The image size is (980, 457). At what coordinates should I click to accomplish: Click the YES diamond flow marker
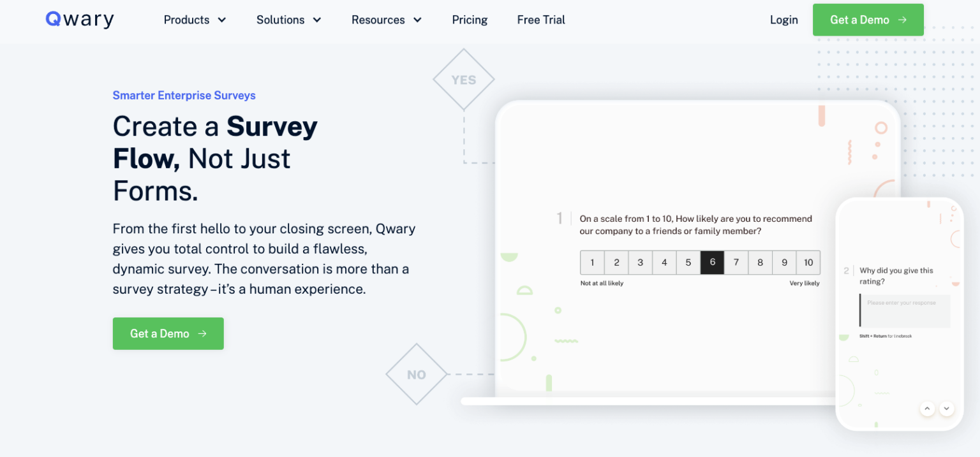pos(464,79)
